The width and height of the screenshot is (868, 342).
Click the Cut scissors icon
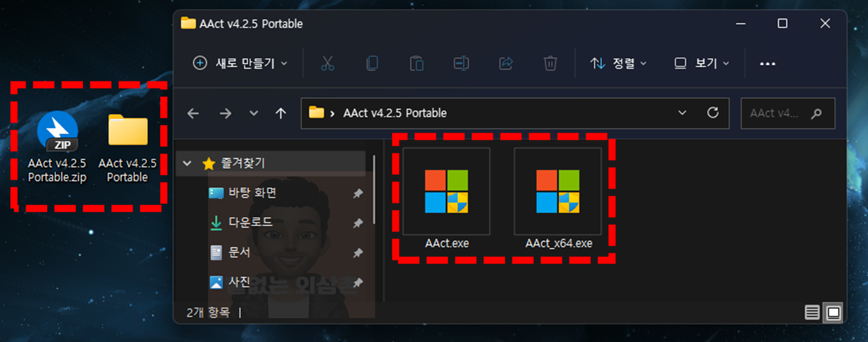click(x=328, y=63)
